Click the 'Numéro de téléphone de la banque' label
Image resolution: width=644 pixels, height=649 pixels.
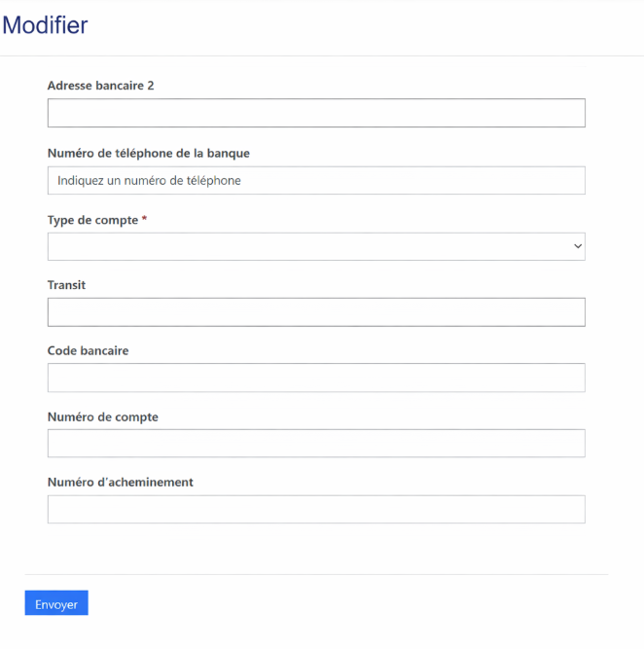click(149, 153)
